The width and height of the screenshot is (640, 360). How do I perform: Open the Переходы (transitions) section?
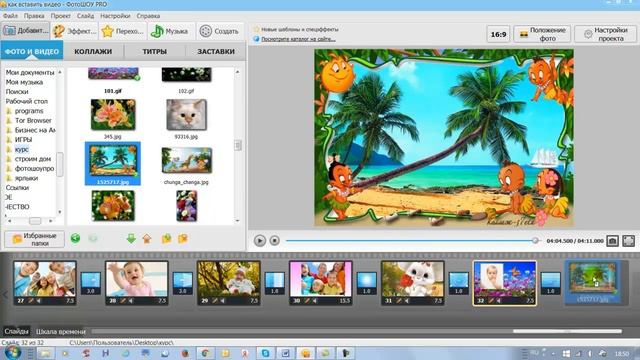pyautogui.click(x=122, y=31)
